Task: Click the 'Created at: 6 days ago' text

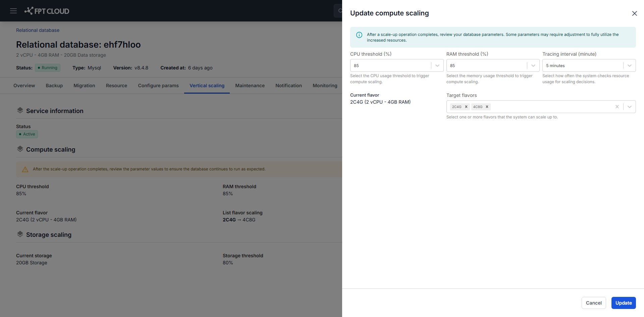Action: (186, 68)
